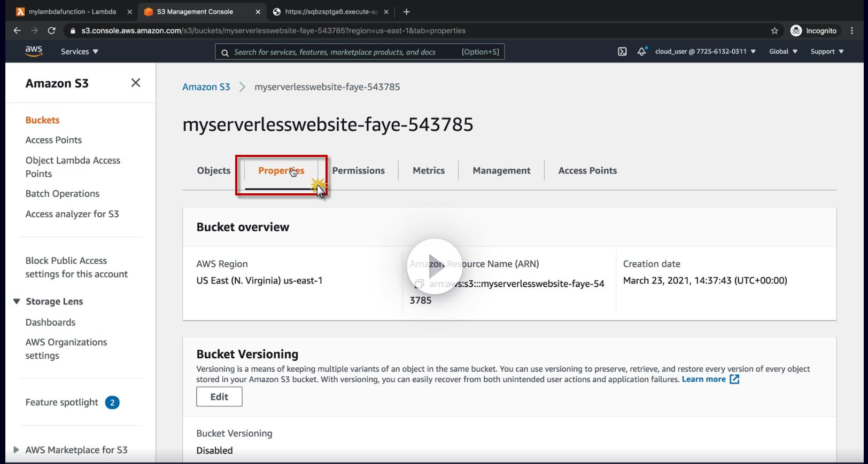Click the browser address bar URL

(273, 31)
